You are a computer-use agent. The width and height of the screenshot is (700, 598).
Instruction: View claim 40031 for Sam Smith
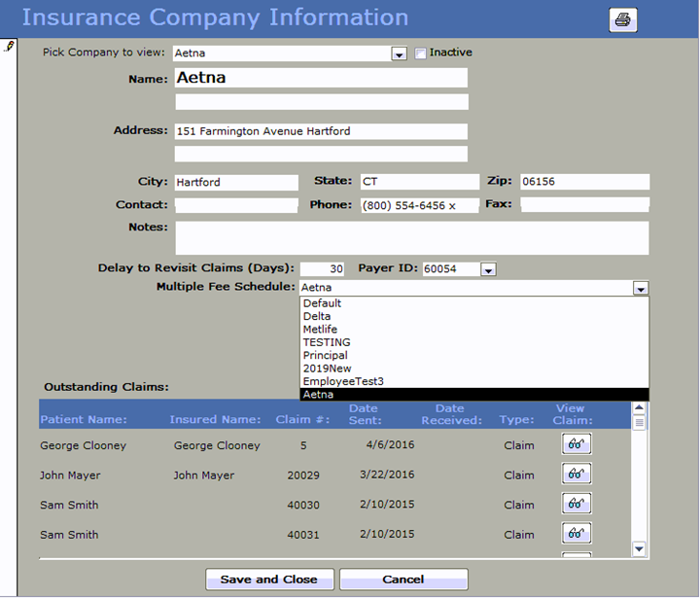[x=577, y=534]
